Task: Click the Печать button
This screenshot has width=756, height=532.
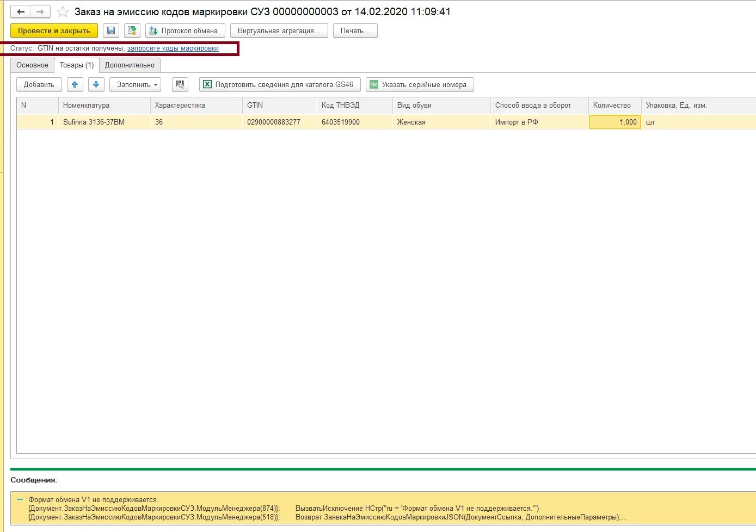Action: (x=355, y=30)
